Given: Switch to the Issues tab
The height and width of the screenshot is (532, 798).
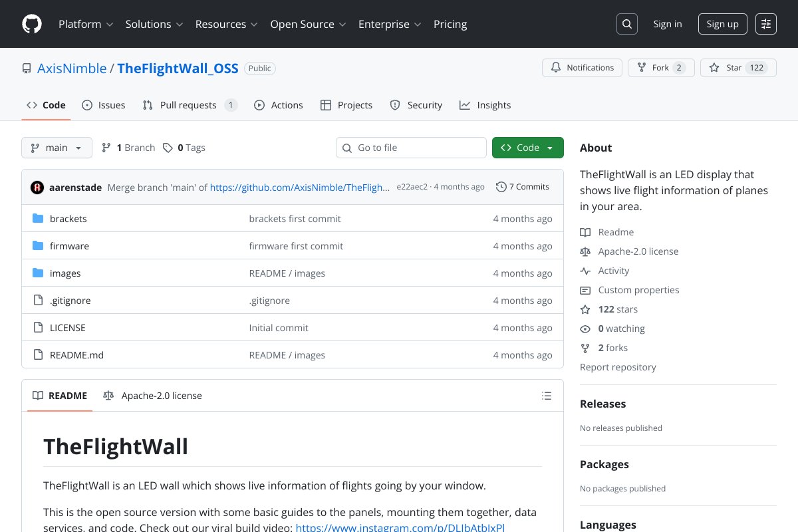Looking at the screenshot, I should pos(104,105).
